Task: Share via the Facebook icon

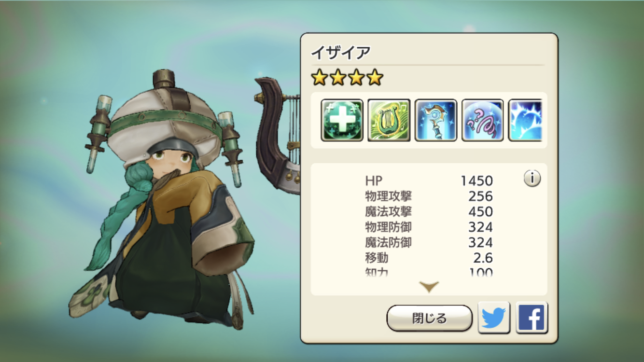Action: point(532,318)
